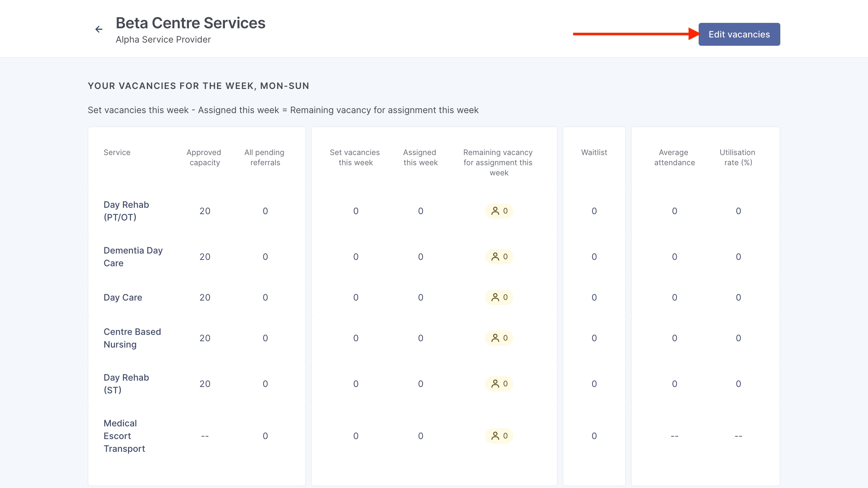Click Medical Escort Transport remaining vacancy badge

(x=499, y=436)
